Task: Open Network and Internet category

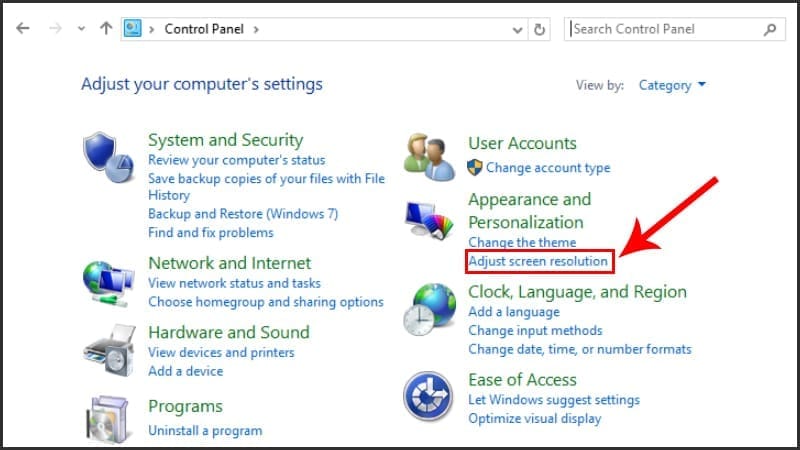Action: [x=230, y=263]
